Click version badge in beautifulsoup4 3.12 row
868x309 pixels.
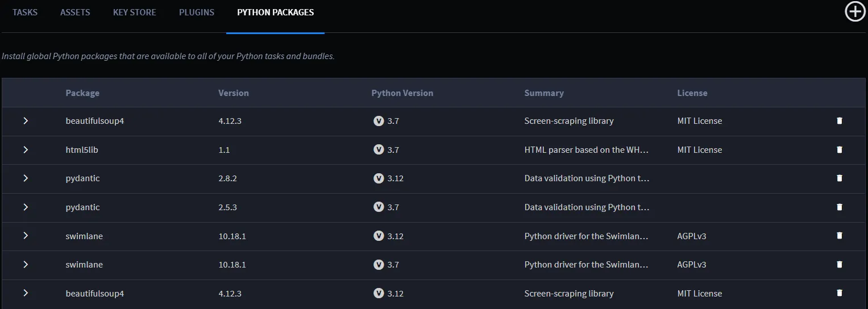pyautogui.click(x=379, y=294)
